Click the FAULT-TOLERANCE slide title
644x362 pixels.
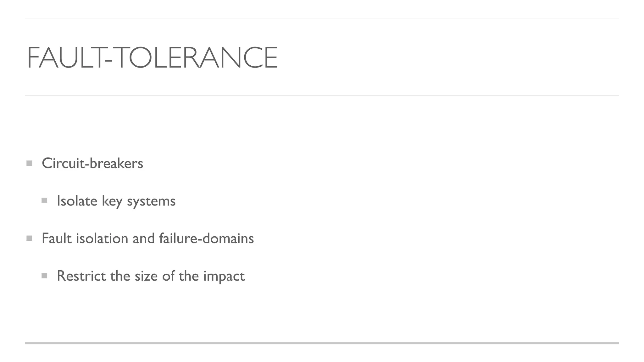153,58
